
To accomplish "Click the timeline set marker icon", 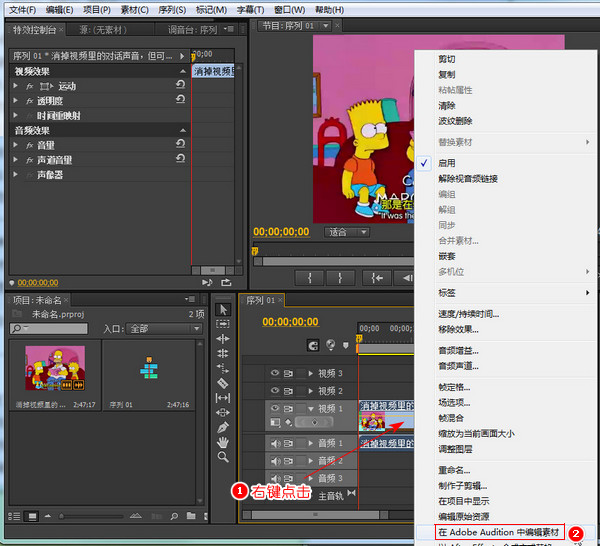I will [346, 346].
